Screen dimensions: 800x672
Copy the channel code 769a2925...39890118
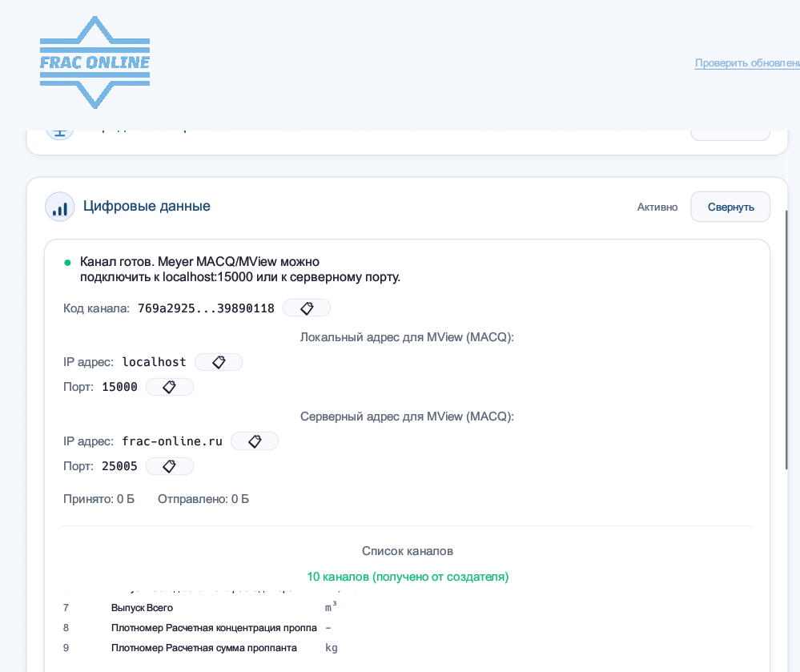306,308
